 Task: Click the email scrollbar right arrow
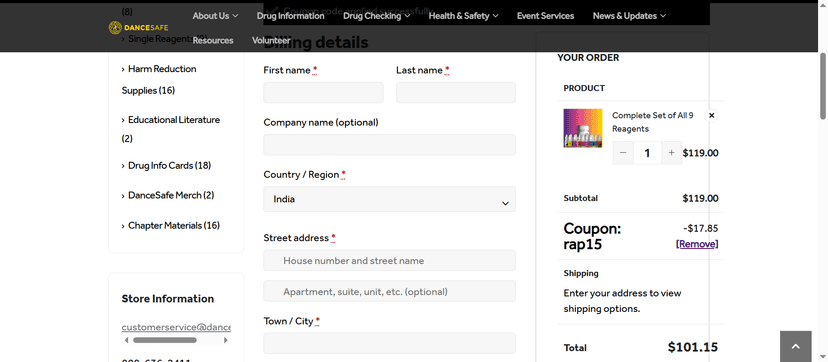click(x=226, y=340)
